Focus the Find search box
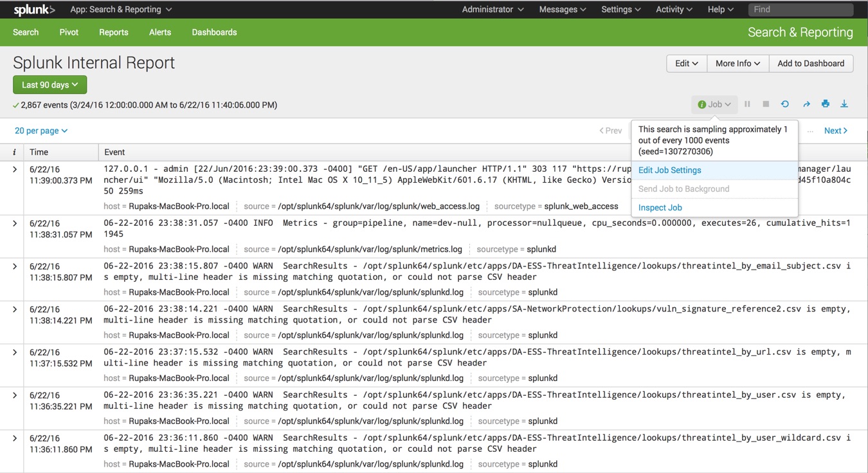868x473 pixels. point(800,10)
